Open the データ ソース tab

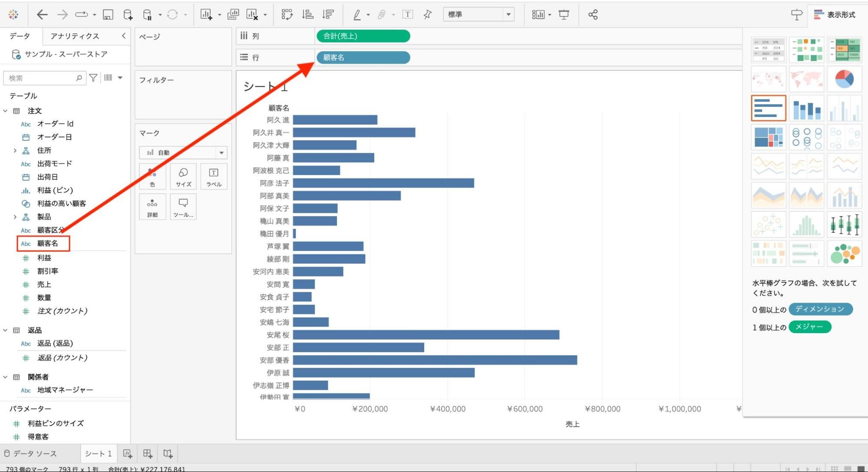tap(30, 453)
